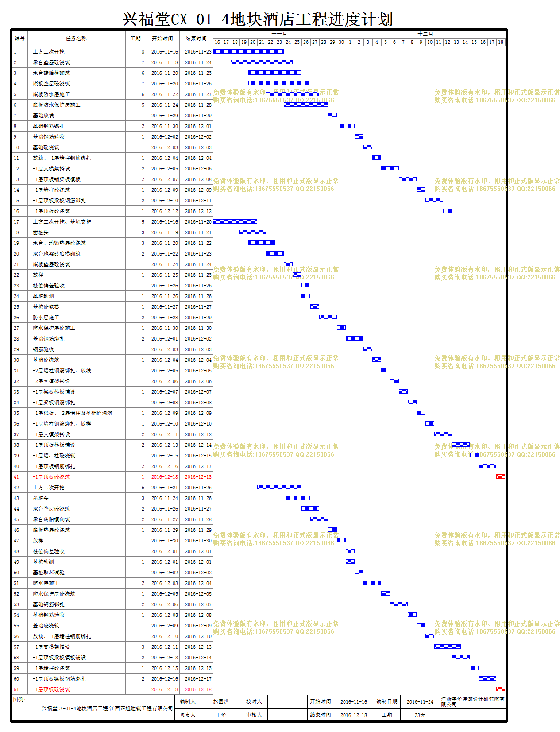Click the 校对人 label in footer
Image resolution: width=560 pixels, height=732 pixels.
click(254, 701)
